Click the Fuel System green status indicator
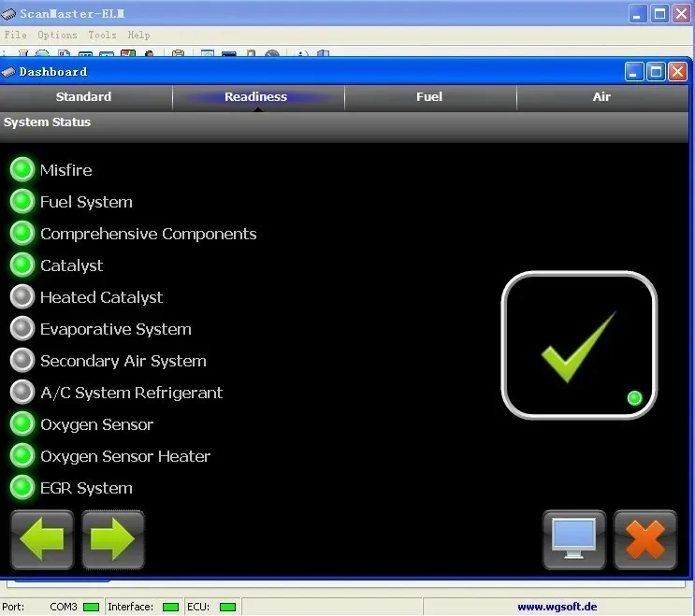The image size is (695, 616). click(x=22, y=202)
